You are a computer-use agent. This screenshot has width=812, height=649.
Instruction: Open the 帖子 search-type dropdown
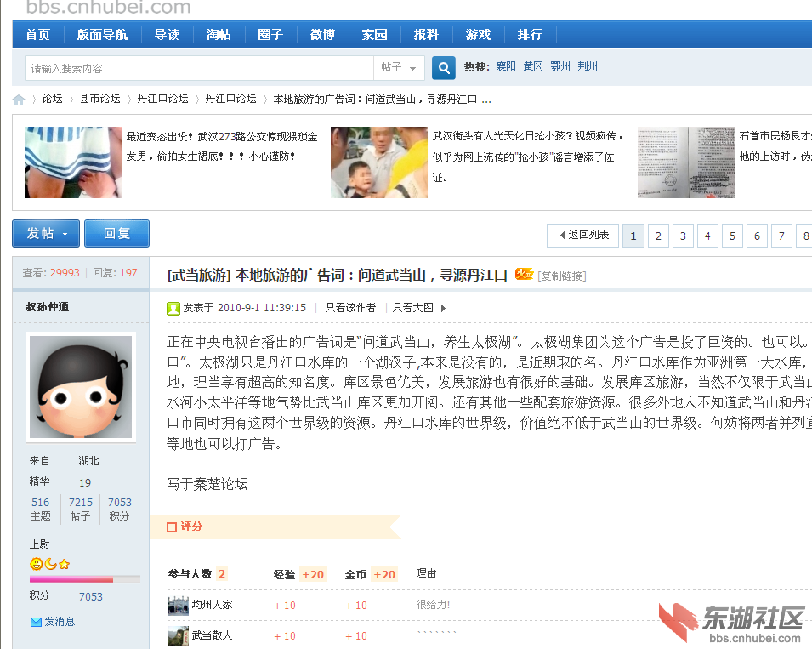click(399, 68)
